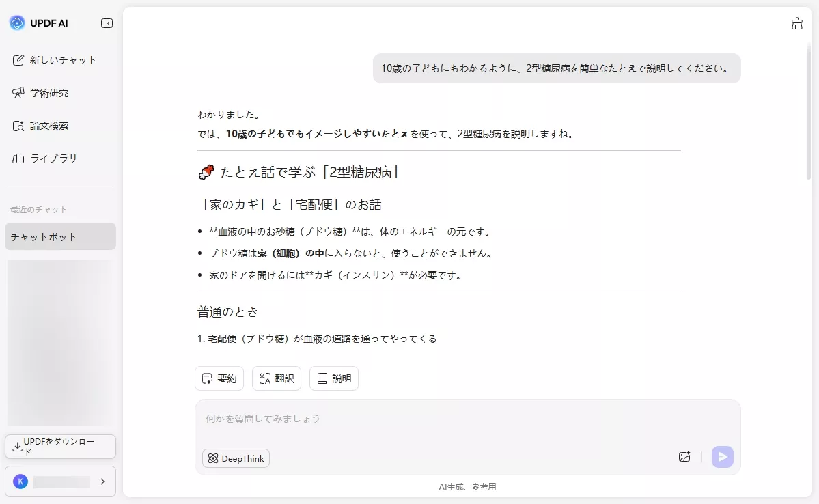The width and height of the screenshot is (819, 504).
Task: Open the チャットボット recent chat
Action: coord(44,236)
